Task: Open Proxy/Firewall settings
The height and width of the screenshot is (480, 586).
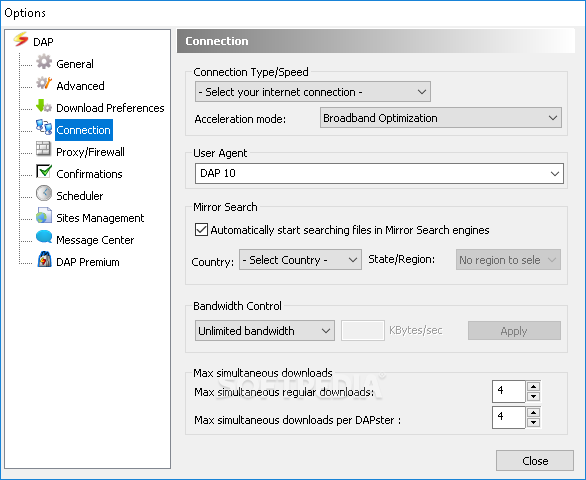Action: point(90,152)
